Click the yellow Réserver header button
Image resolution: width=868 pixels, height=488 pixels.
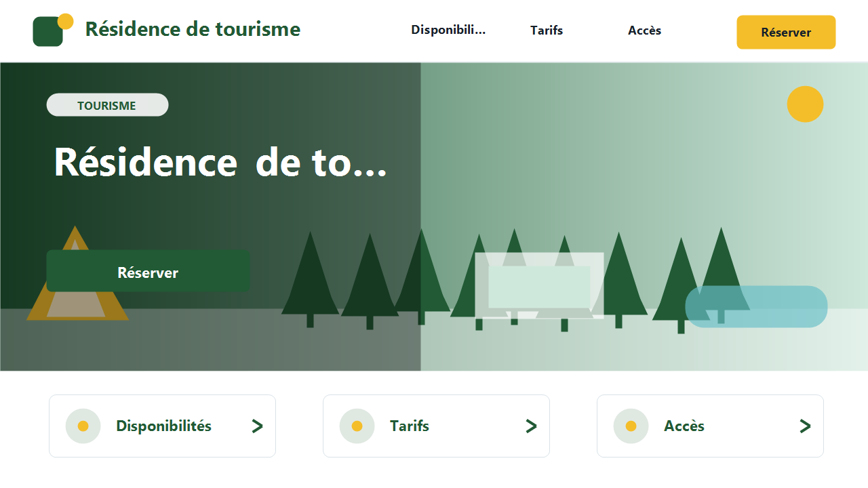pos(786,33)
